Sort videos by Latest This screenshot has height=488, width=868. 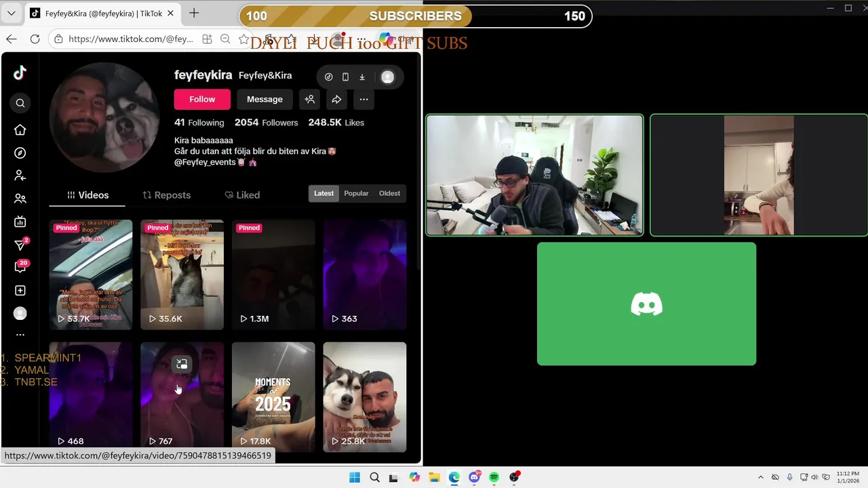[323, 193]
